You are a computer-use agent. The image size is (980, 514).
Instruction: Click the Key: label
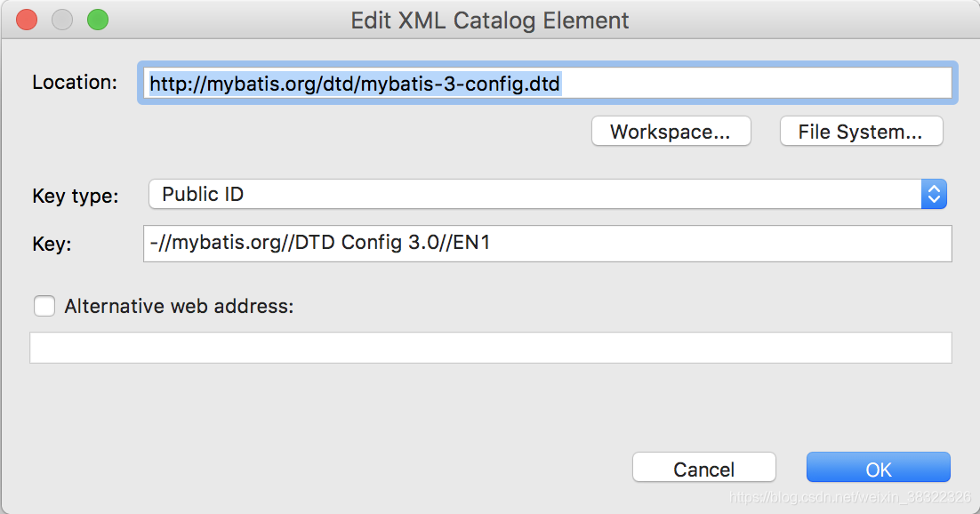click(x=52, y=244)
